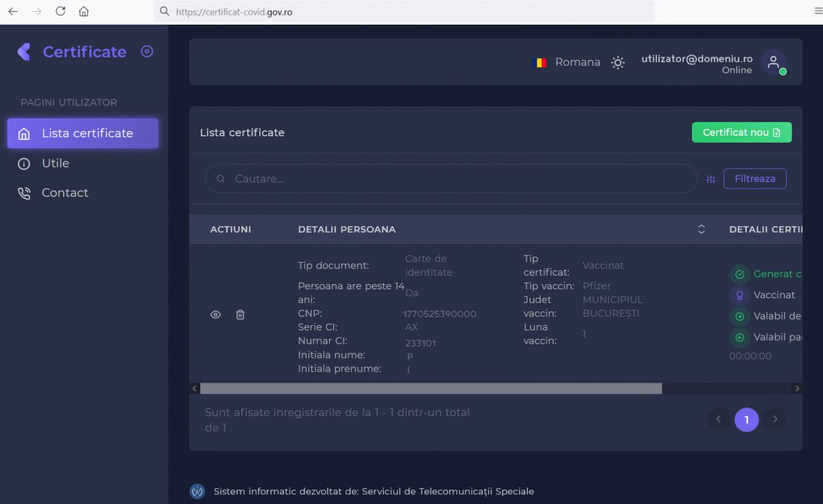Click the horizontal table scrollbar
823x504 pixels.
tap(431, 389)
